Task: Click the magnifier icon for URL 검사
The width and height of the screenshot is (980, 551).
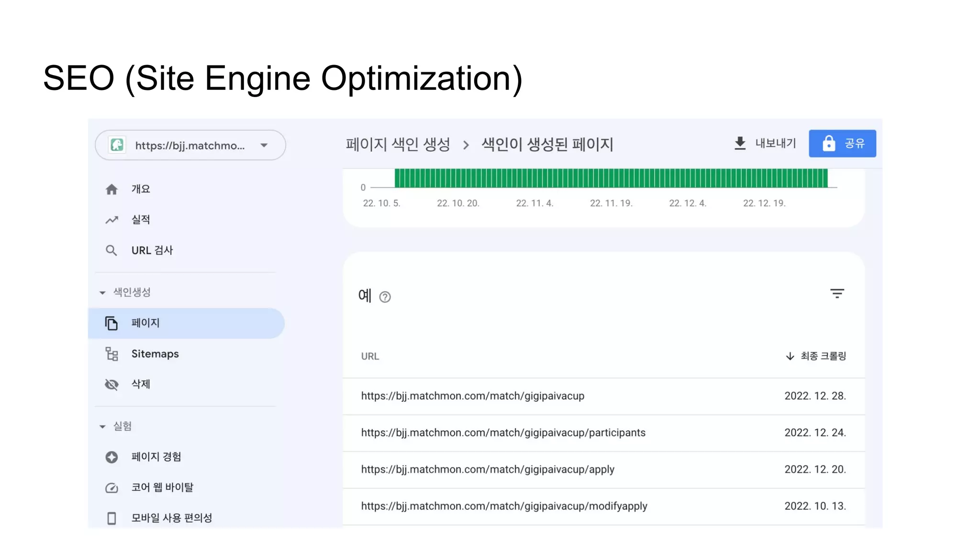Action: click(x=111, y=250)
